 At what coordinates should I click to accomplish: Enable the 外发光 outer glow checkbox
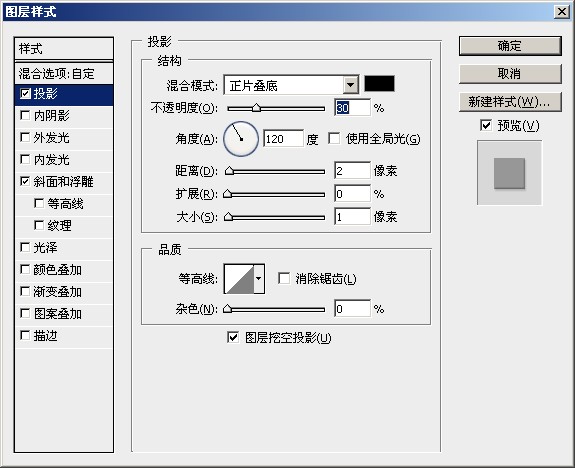[x=25, y=137]
